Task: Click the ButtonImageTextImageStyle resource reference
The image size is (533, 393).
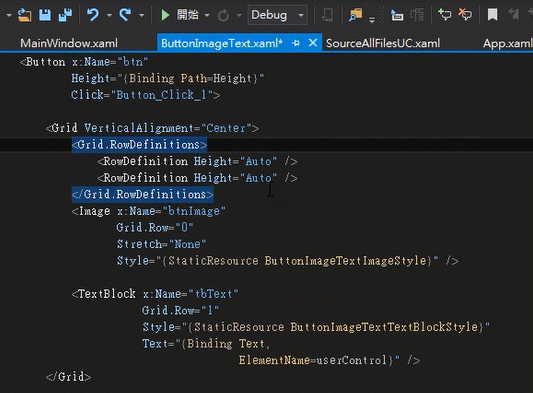Action: tap(346, 261)
